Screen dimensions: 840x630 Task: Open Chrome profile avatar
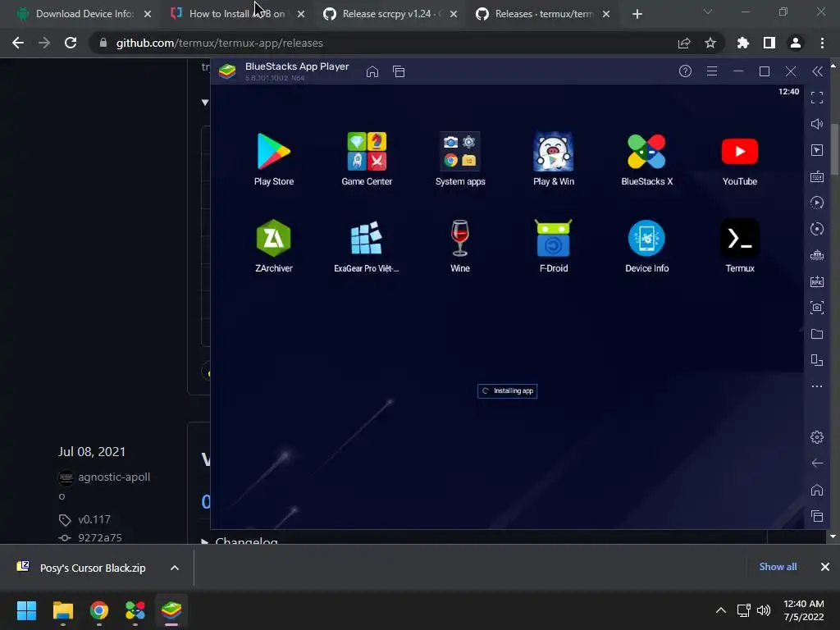click(x=796, y=43)
